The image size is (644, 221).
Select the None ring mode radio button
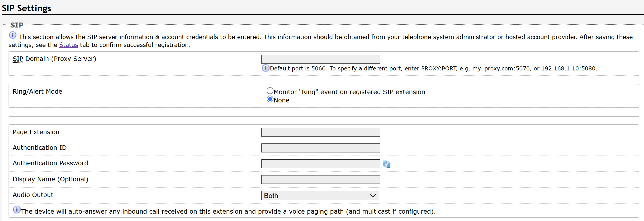(x=270, y=99)
